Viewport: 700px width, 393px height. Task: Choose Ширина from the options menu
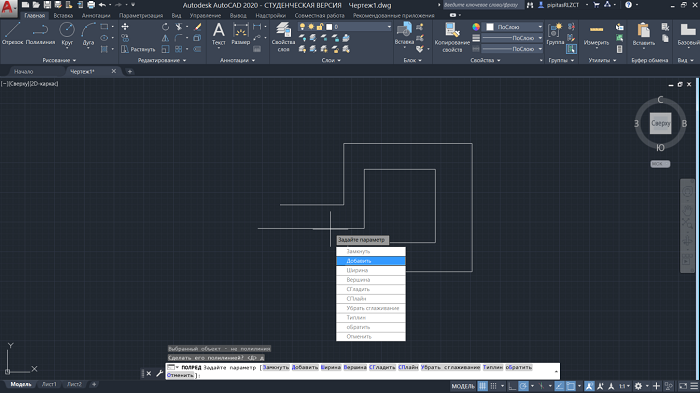pyautogui.click(x=371, y=270)
